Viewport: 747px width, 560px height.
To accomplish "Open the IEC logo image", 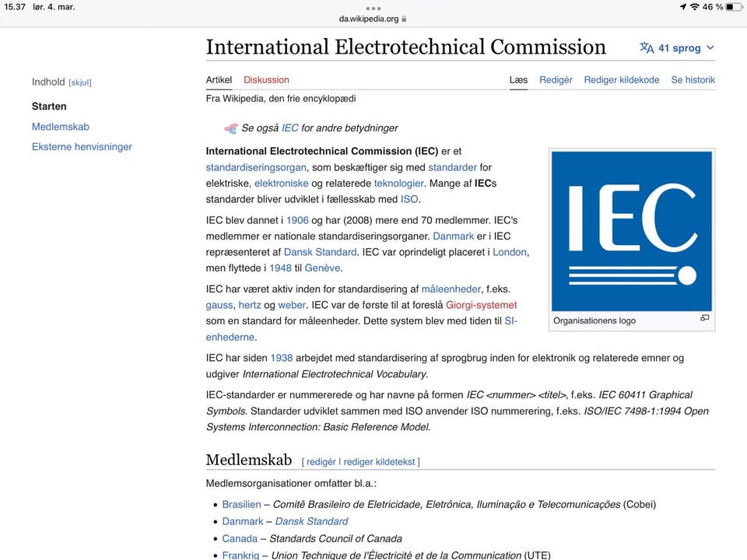I will [631, 231].
